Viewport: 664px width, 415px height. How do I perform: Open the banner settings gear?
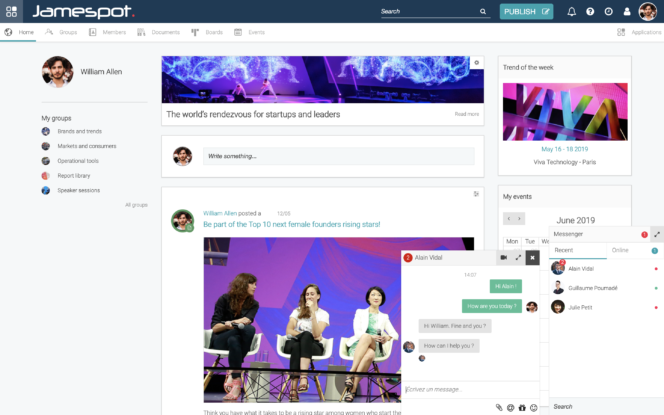coord(477,62)
